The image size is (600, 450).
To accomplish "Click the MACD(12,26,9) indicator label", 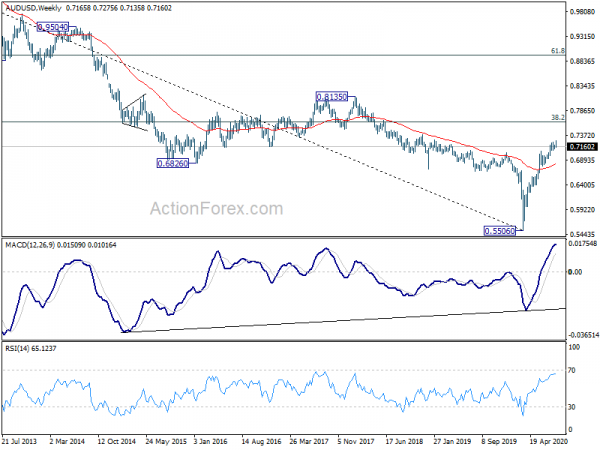I will click(x=30, y=245).
